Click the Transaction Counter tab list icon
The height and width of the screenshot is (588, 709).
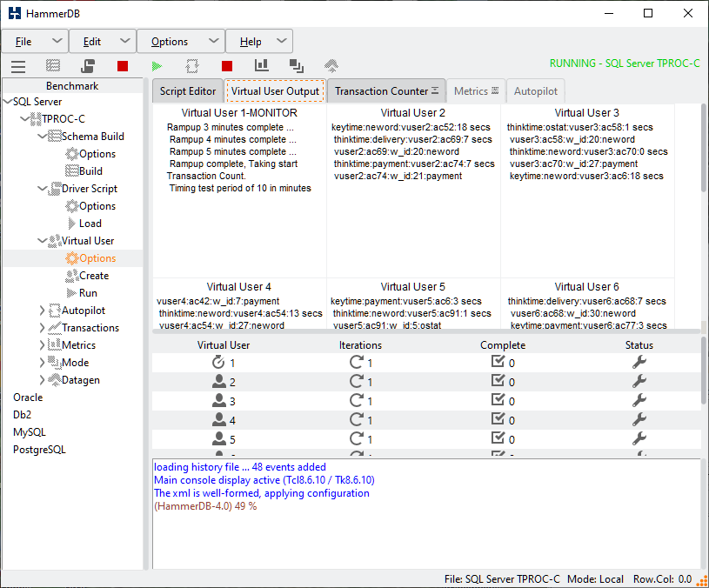(434, 90)
